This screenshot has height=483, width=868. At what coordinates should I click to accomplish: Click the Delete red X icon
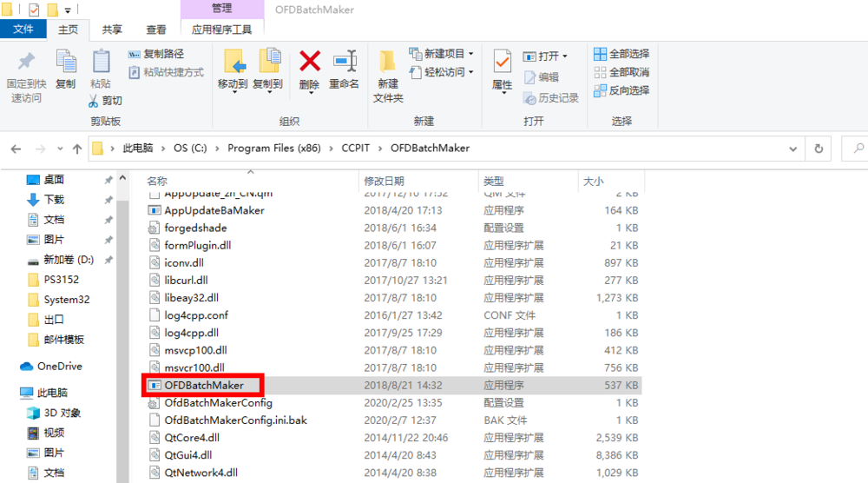tap(309, 63)
